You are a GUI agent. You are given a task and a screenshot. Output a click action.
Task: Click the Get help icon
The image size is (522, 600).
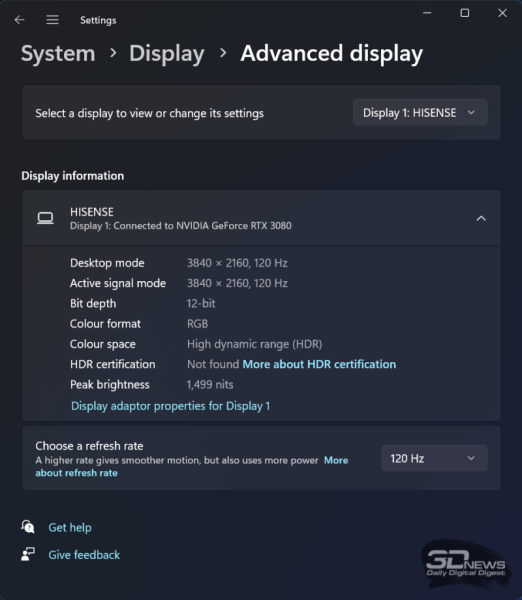click(28, 527)
